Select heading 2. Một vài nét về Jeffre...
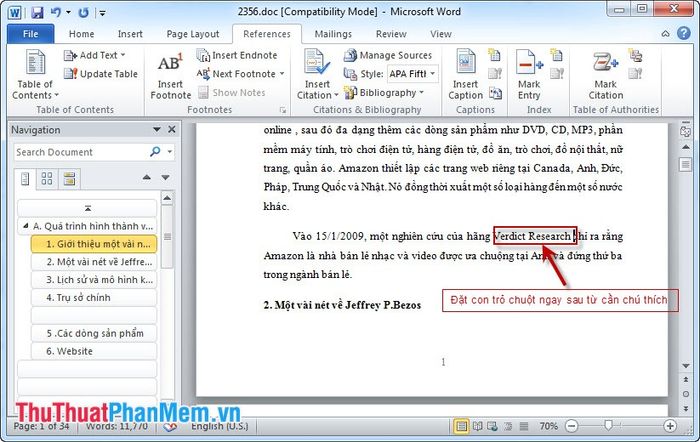The height and width of the screenshot is (442, 700). (x=94, y=262)
